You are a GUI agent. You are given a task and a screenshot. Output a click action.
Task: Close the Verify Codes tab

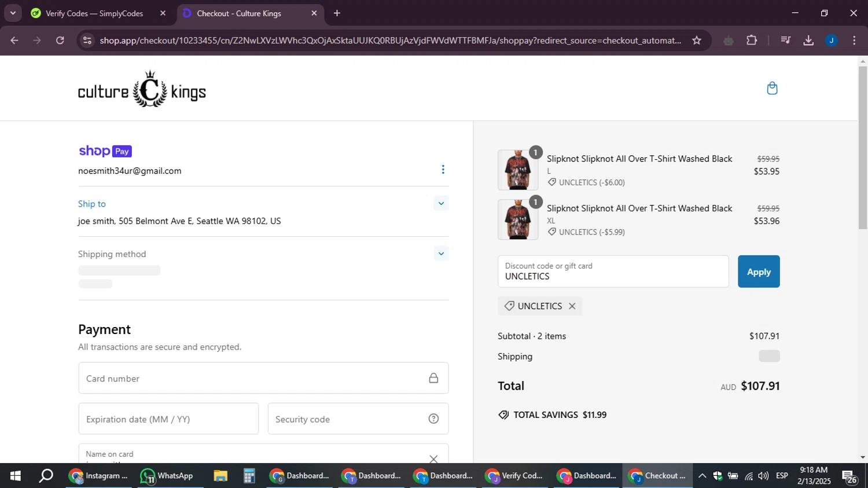163,13
